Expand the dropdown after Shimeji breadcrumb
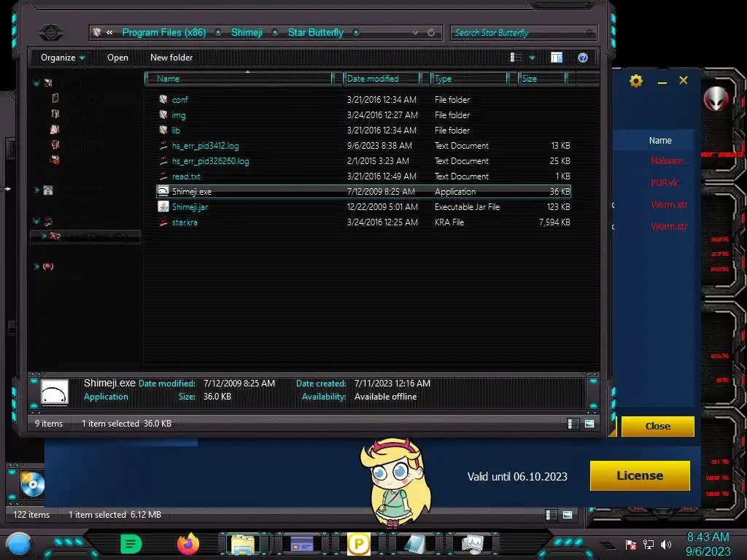The width and height of the screenshot is (747, 560). click(275, 32)
